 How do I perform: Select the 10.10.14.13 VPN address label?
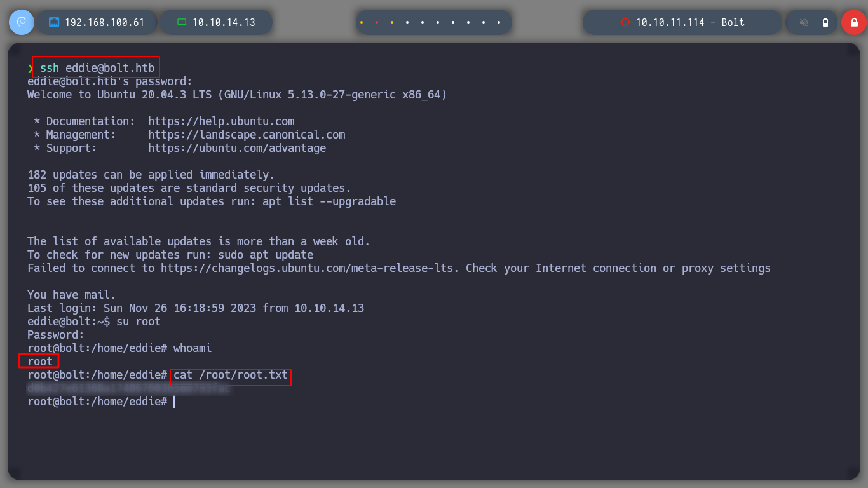(x=224, y=22)
